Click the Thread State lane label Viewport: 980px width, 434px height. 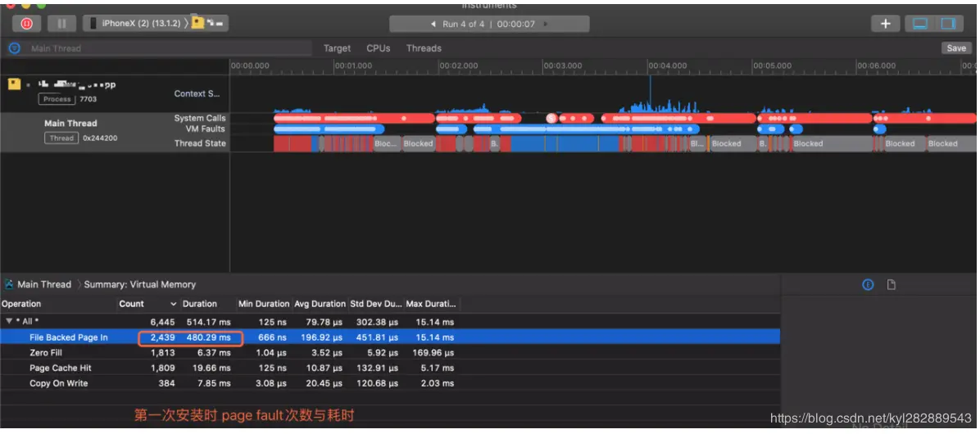tap(200, 143)
